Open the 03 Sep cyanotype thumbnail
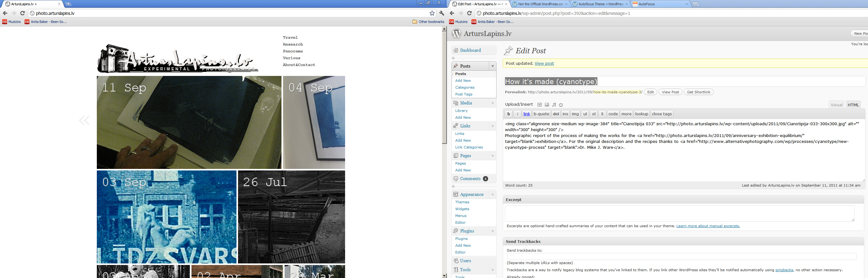The width and height of the screenshot is (868, 278). (166, 217)
